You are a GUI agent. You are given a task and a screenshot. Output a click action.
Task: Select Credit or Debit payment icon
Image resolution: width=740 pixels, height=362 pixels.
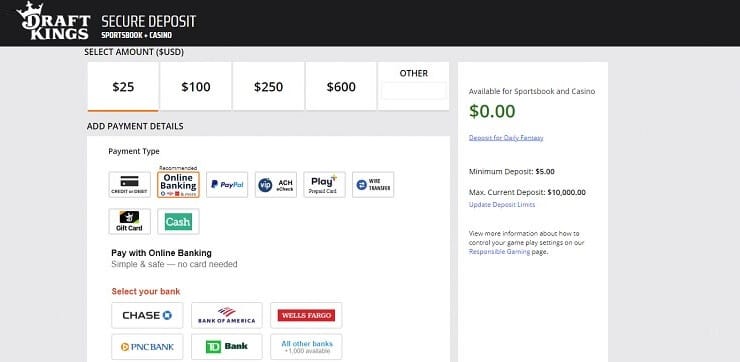[130, 185]
